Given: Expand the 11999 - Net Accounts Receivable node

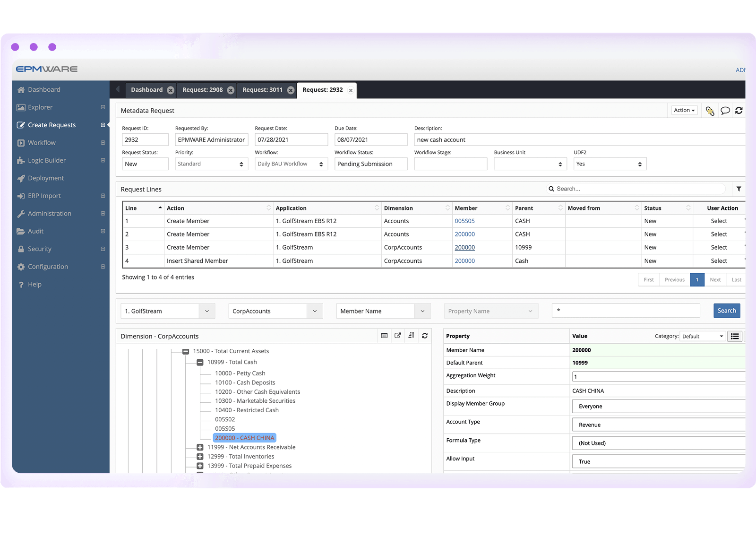Looking at the screenshot, I should [200, 447].
